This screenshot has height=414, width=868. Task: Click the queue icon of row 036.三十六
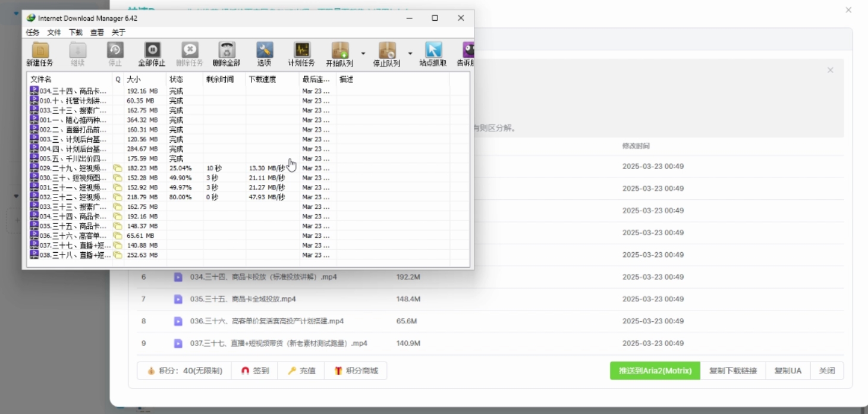(118, 236)
